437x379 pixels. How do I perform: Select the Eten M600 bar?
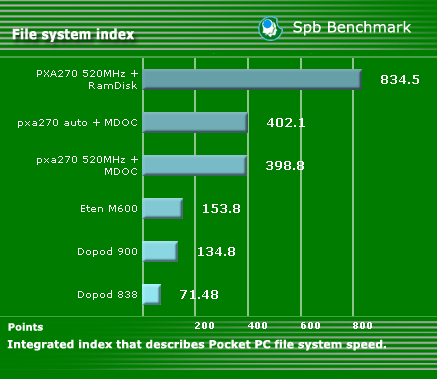coord(163,208)
